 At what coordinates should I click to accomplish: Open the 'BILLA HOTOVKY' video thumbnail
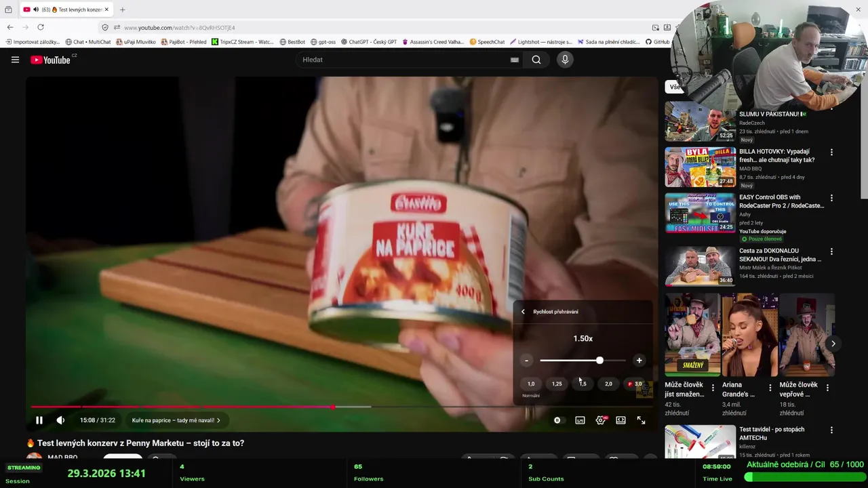click(700, 167)
